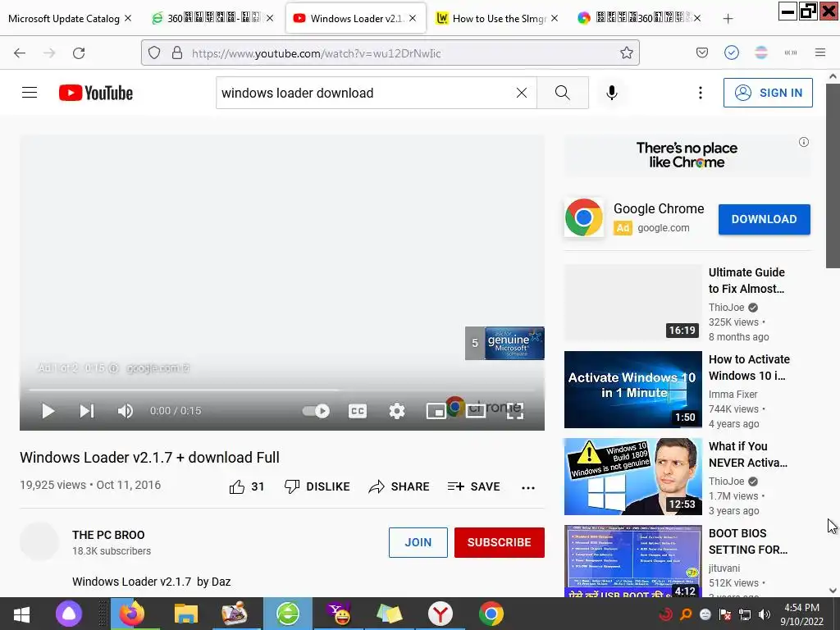The height and width of the screenshot is (630, 840).
Task: Go to YouTube home via logo
Action: [96, 93]
